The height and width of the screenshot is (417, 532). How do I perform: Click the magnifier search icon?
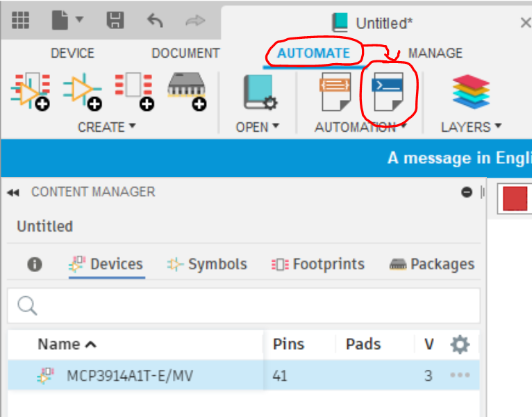27,305
